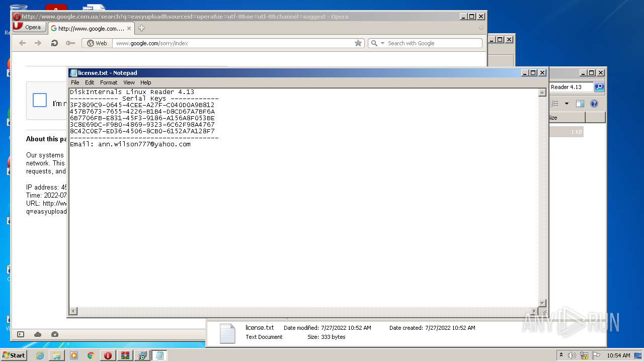
Task: Click serial key starting with 3F2809C9
Action: [142, 105]
